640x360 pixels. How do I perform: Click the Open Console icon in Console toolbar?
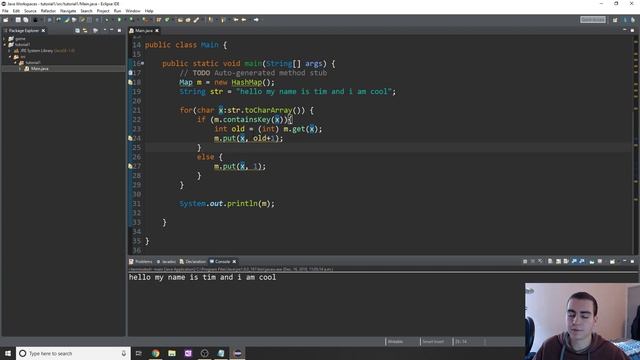[x=612, y=261]
